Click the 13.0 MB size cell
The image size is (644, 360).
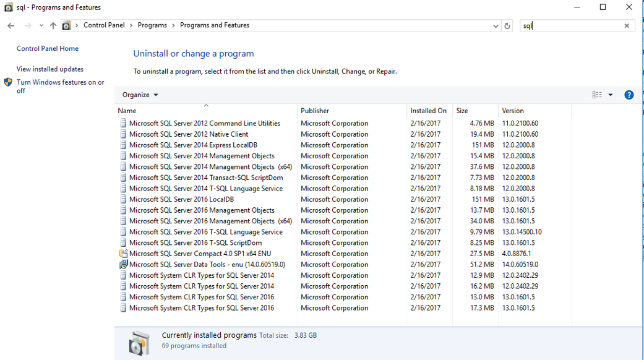click(x=482, y=297)
